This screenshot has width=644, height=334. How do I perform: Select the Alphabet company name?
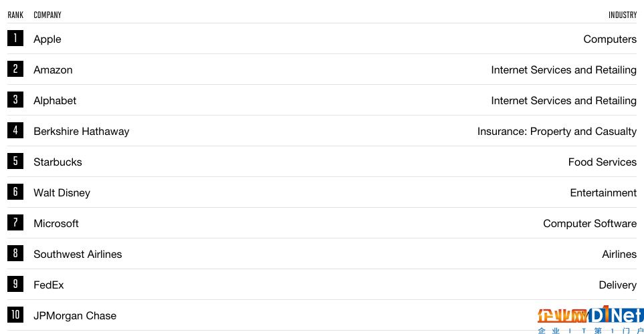point(55,100)
